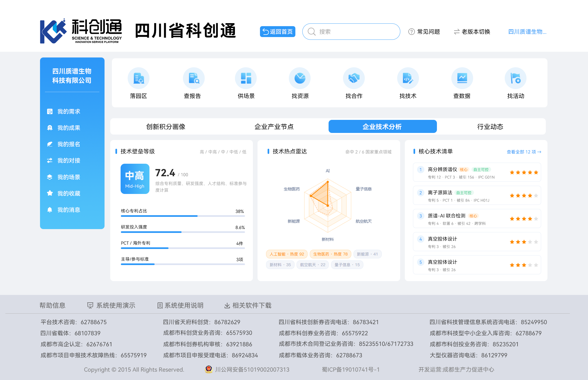The width and height of the screenshot is (588, 380).
Task: Click 蜀ICP备19010741号-1 footer text
Action: coord(351,370)
